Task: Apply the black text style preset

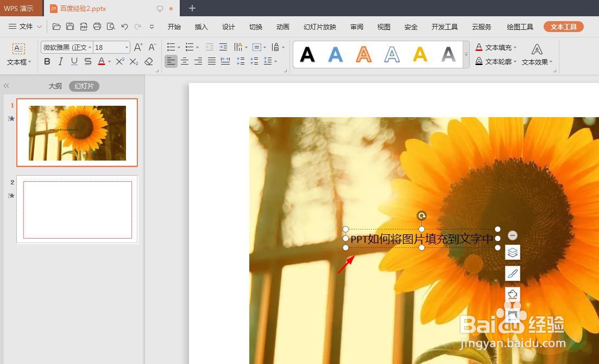Action: point(307,55)
